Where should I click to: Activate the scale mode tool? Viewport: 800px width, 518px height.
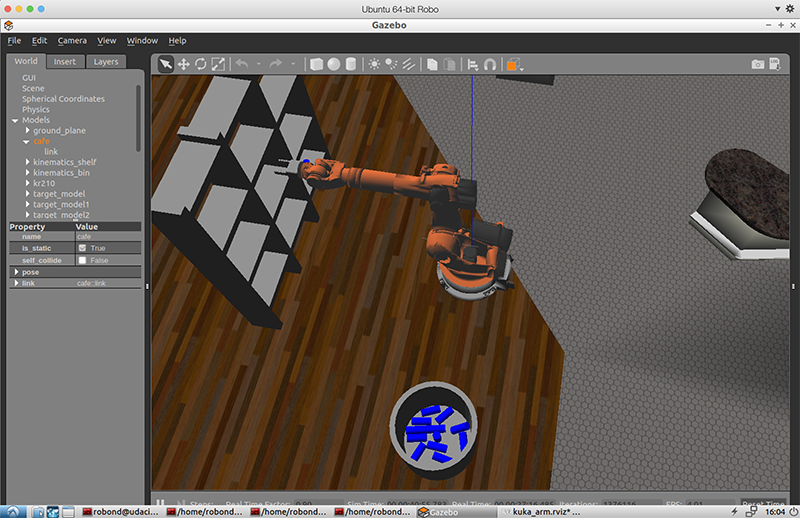(218, 64)
